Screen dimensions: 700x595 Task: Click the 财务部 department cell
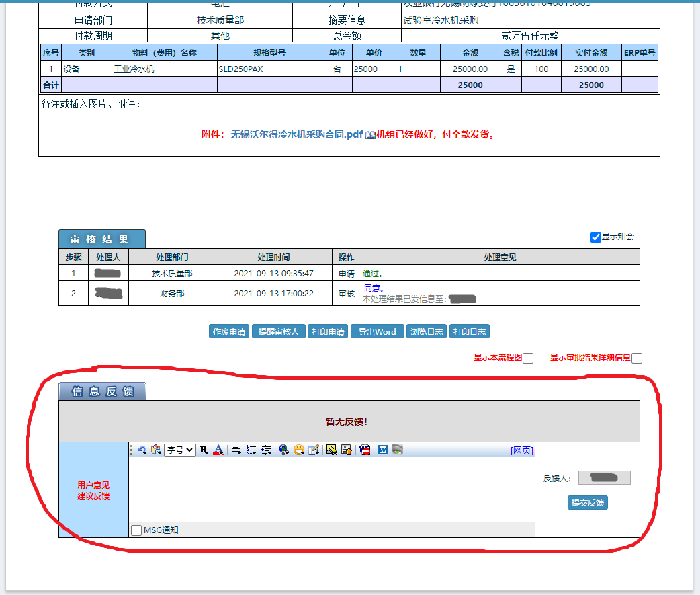click(x=172, y=294)
